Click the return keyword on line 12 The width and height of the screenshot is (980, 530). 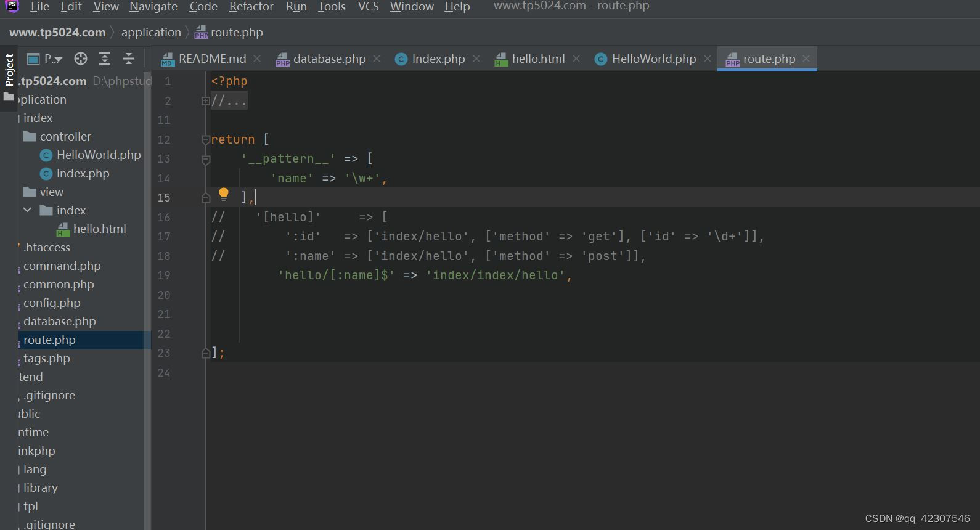[x=233, y=139]
